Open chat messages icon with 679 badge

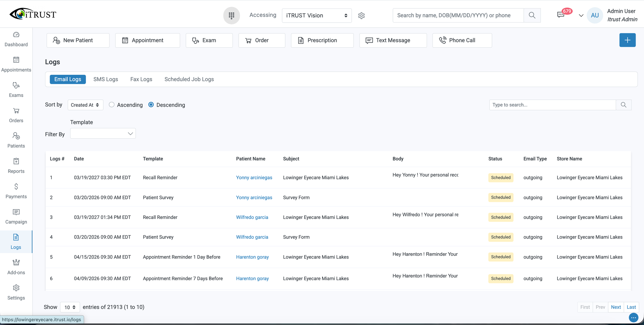(x=561, y=15)
